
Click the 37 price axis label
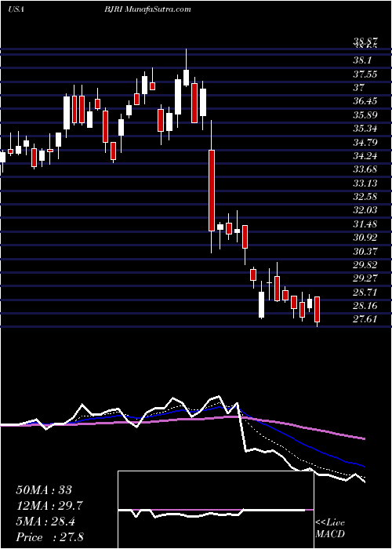click(359, 87)
